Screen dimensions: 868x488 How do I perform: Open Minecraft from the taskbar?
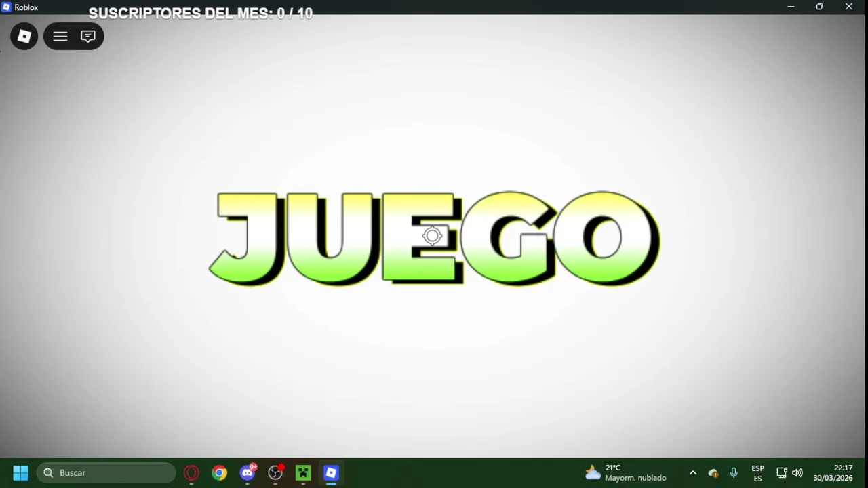click(x=303, y=473)
